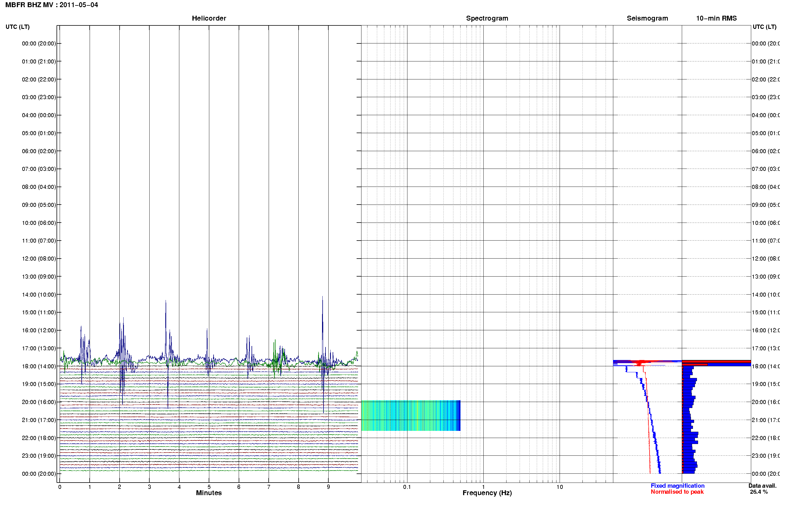The height and width of the screenshot is (508, 812).
Task: Click the left '06:00 (02:00)' time label
Action: 39,151
